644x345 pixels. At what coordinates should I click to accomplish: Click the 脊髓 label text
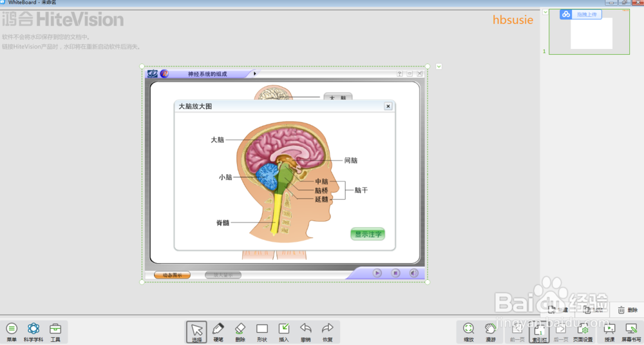click(223, 223)
